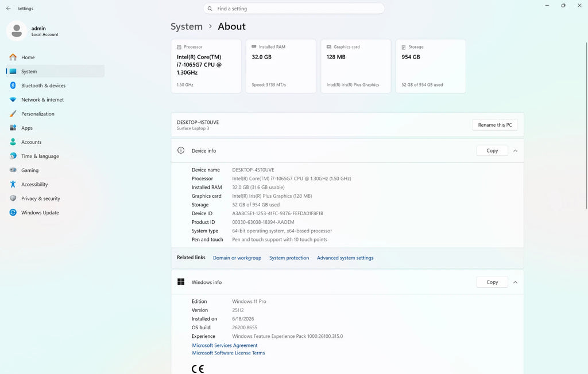Click OS build value 26200.8655
The image size is (588, 374).
click(245, 327)
